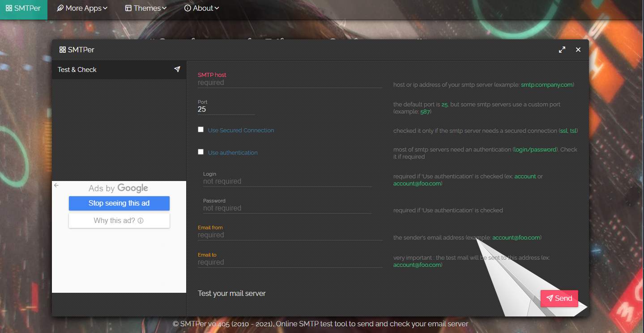Enable the Use Secured Connection checkbox
This screenshot has height=333, width=644.
coord(201,130)
